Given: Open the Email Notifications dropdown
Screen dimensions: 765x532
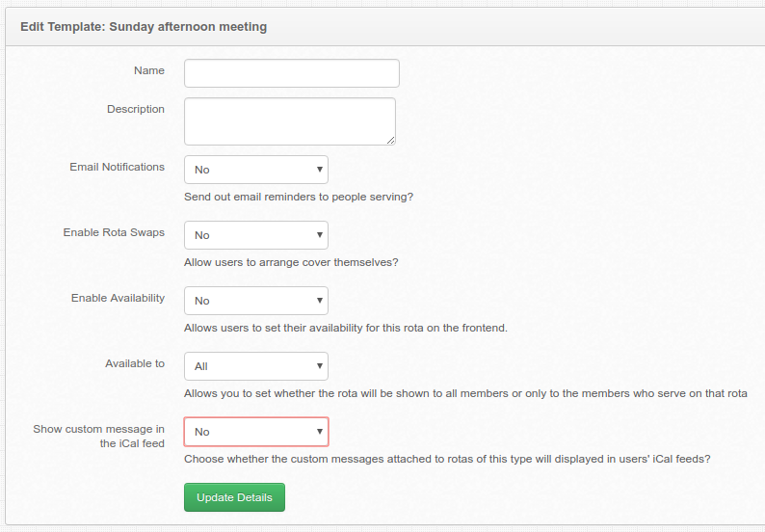Looking at the screenshot, I should click(x=256, y=170).
